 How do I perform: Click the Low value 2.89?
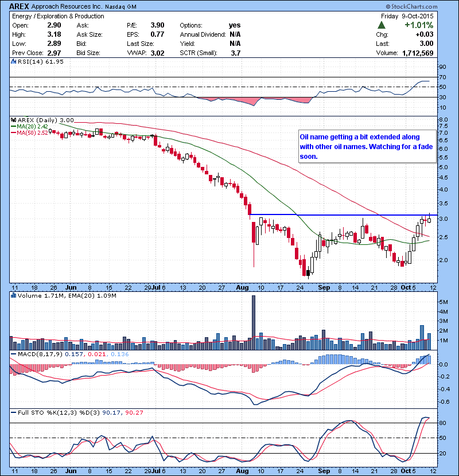click(x=54, y=44)
